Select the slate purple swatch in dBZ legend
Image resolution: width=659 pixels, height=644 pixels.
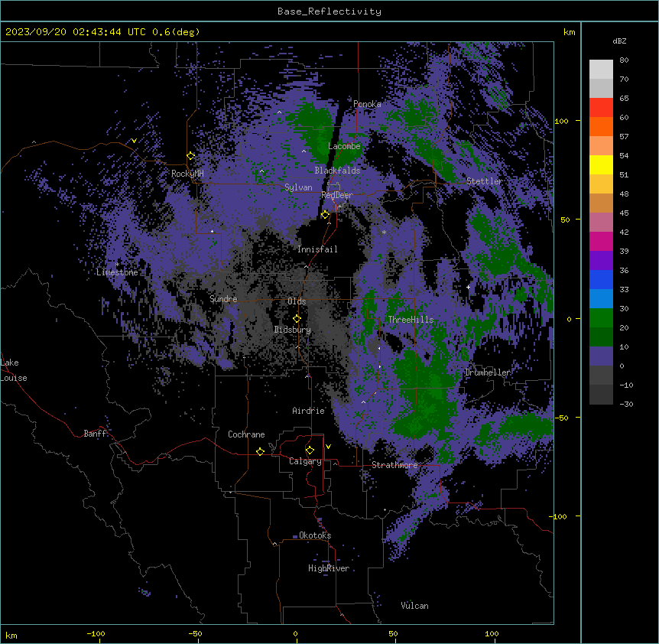pos(601,356)
